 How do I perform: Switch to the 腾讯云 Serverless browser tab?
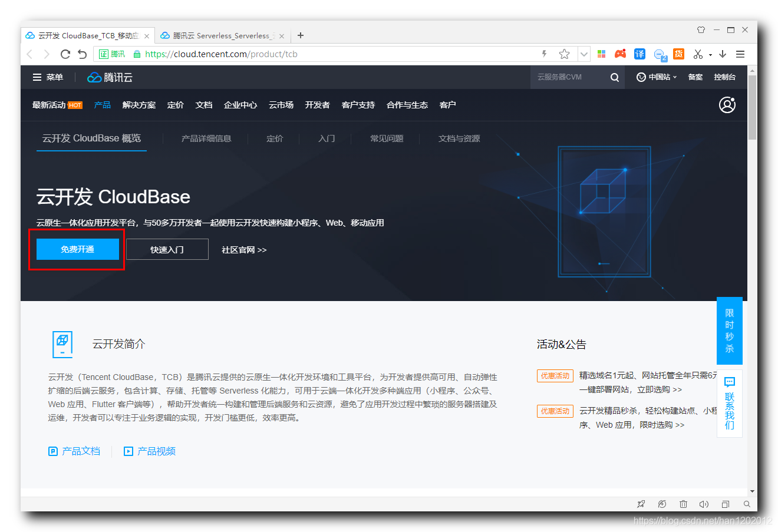tap(222, 35)
